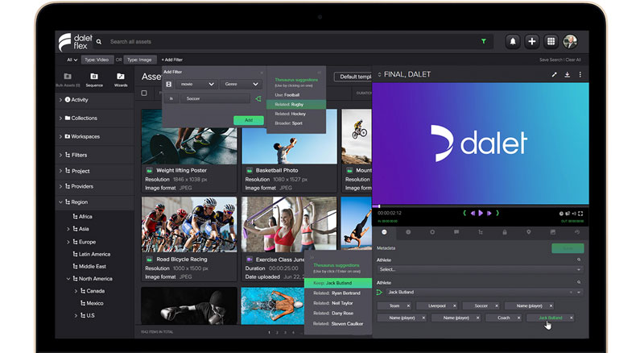Select Related: Ryan Bertrand suggestion

coord(337,293)
